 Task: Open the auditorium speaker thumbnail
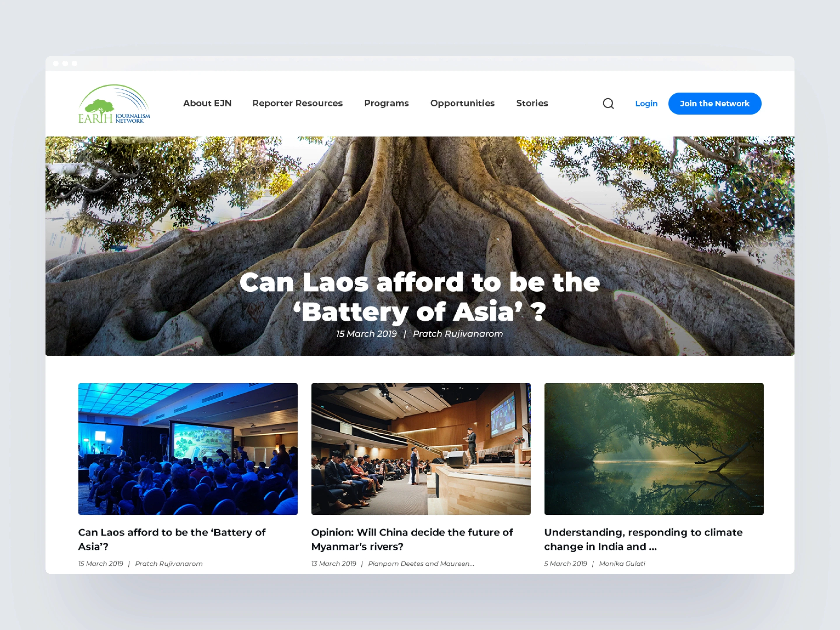click(x=421, y=449)
